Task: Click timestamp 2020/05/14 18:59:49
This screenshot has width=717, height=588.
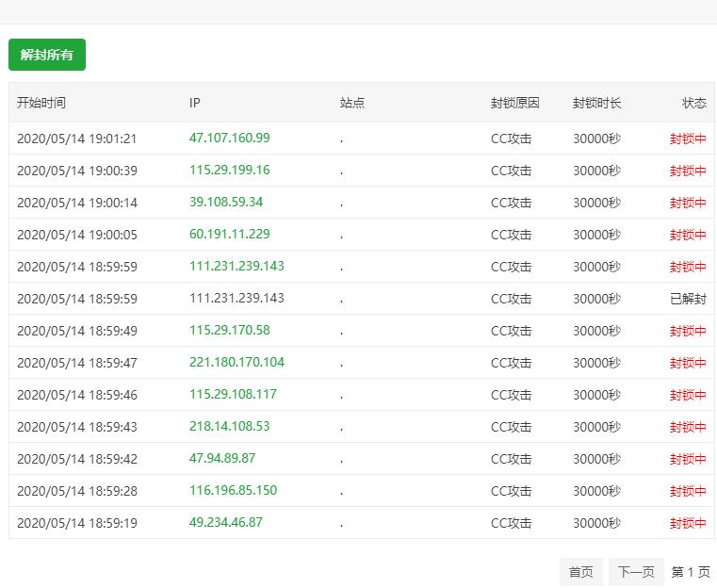Action: pos(77,331)
